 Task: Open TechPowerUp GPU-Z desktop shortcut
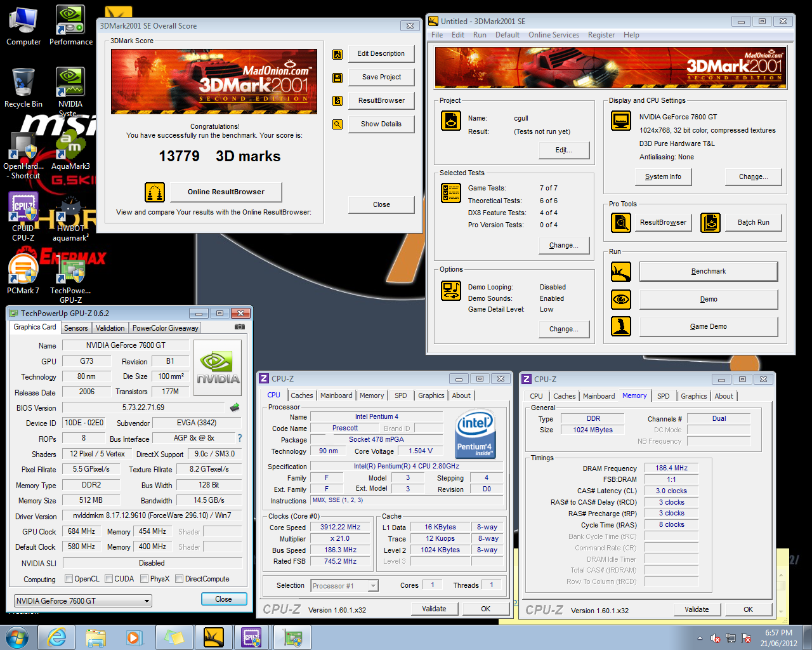coord(70,279)
